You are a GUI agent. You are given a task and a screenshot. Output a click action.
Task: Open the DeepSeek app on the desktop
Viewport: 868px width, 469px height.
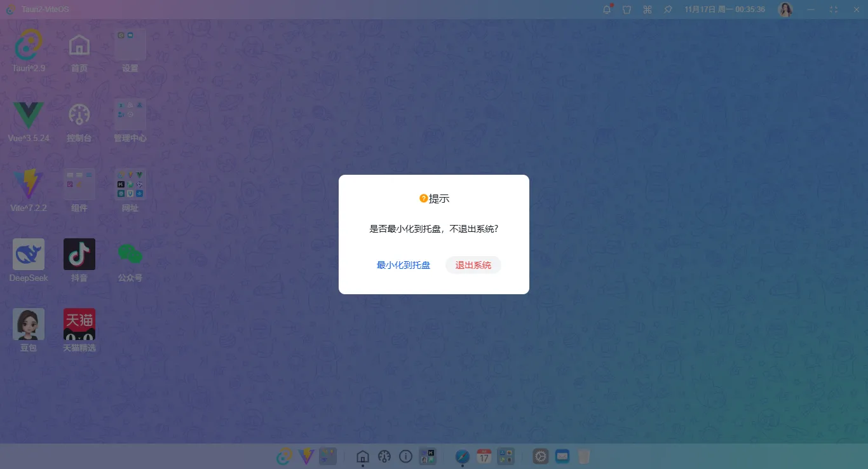click(28, 254)
